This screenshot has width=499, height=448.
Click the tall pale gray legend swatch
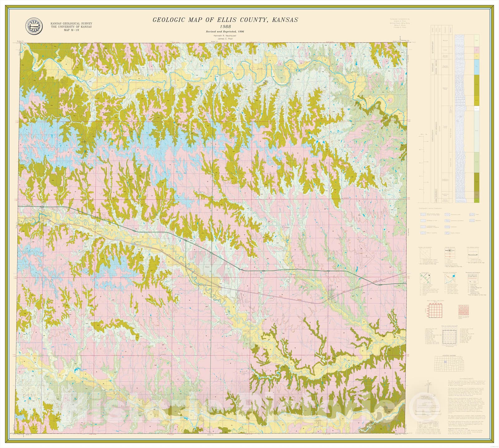tap(477, 132)
